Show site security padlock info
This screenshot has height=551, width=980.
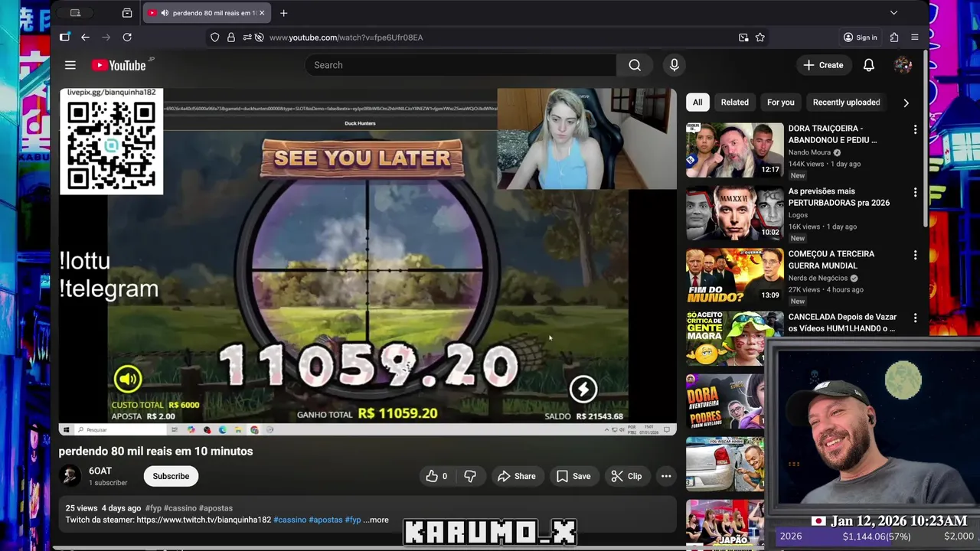[x=231, y=37]
